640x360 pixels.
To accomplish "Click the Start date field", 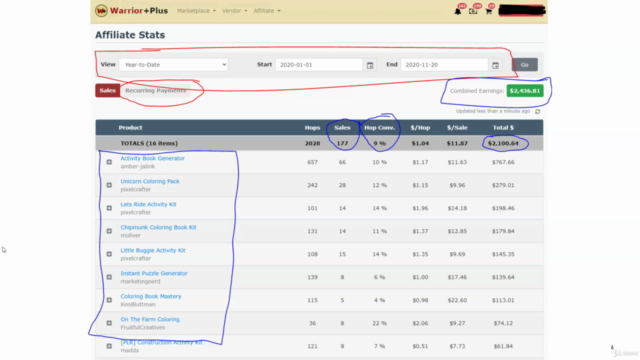I will point(319,64).
